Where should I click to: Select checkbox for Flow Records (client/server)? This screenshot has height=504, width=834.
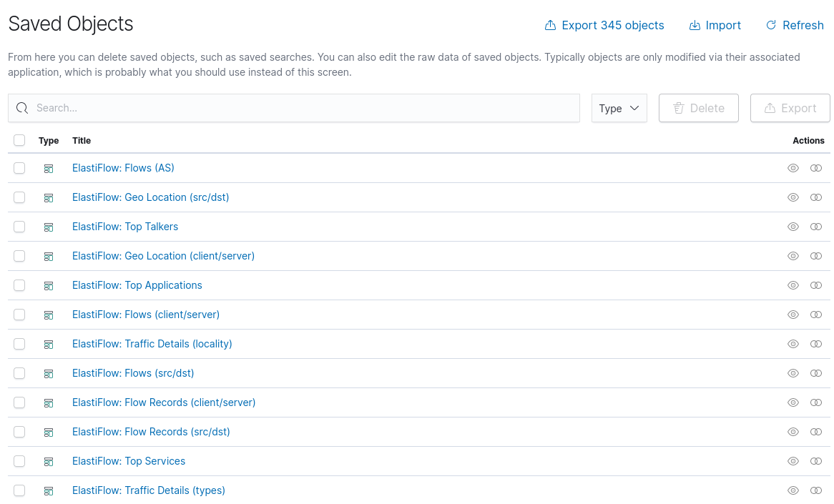click(x=19, y=402)
